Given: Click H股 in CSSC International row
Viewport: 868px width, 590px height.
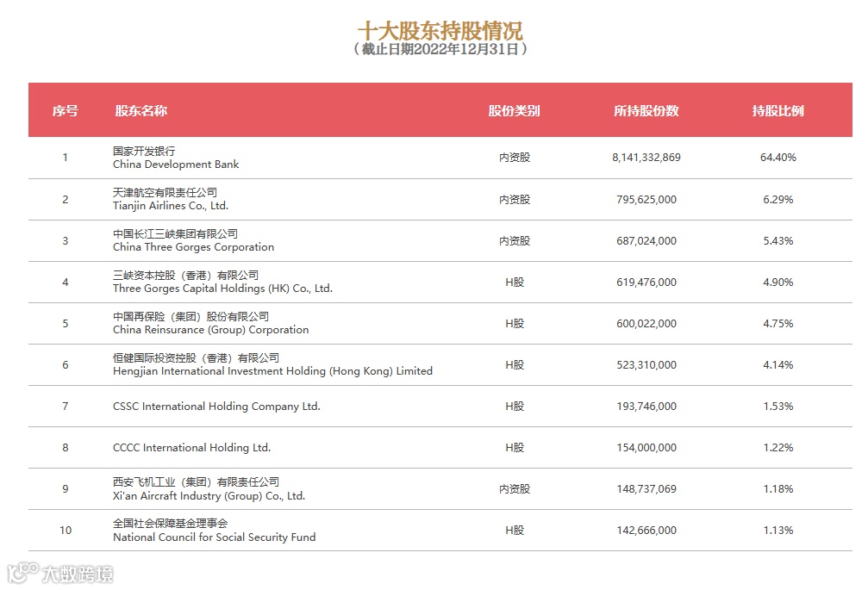Looking at the screenshot, I should pyautogui.click(x=515, y=407).
